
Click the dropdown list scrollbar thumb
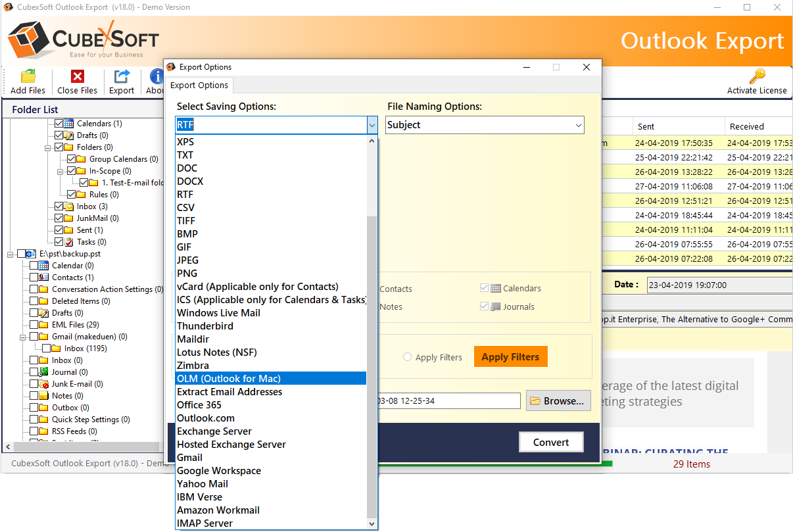pos(372,367)
